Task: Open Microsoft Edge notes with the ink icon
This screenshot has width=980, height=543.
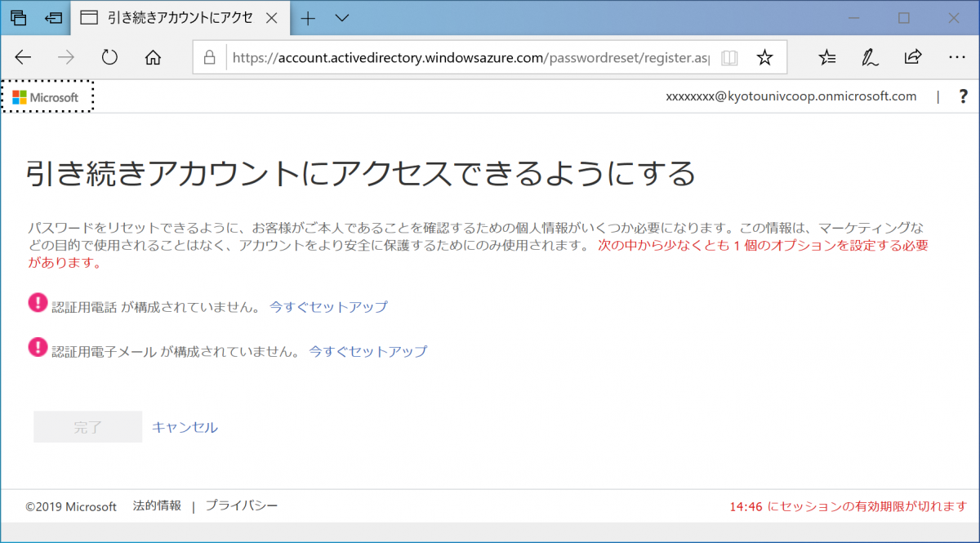Action: pyautogui.click(x=870, y=57)
